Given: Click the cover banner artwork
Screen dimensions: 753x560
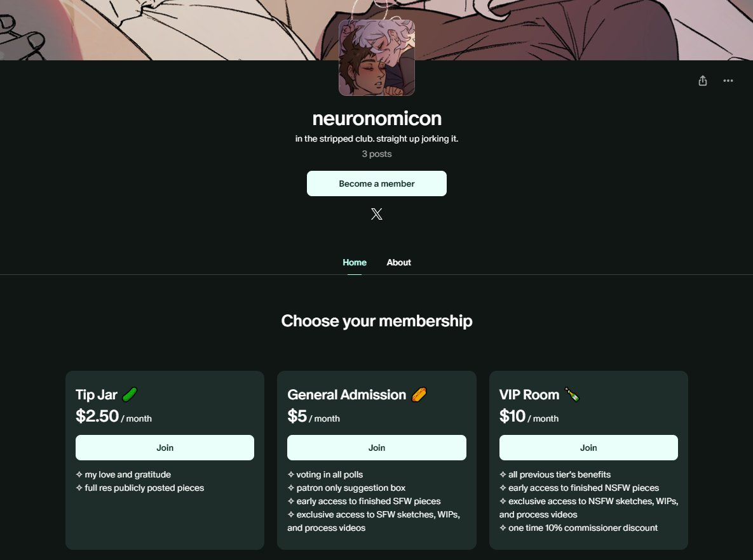Looking at the screenshot, I should pos(191,29).
